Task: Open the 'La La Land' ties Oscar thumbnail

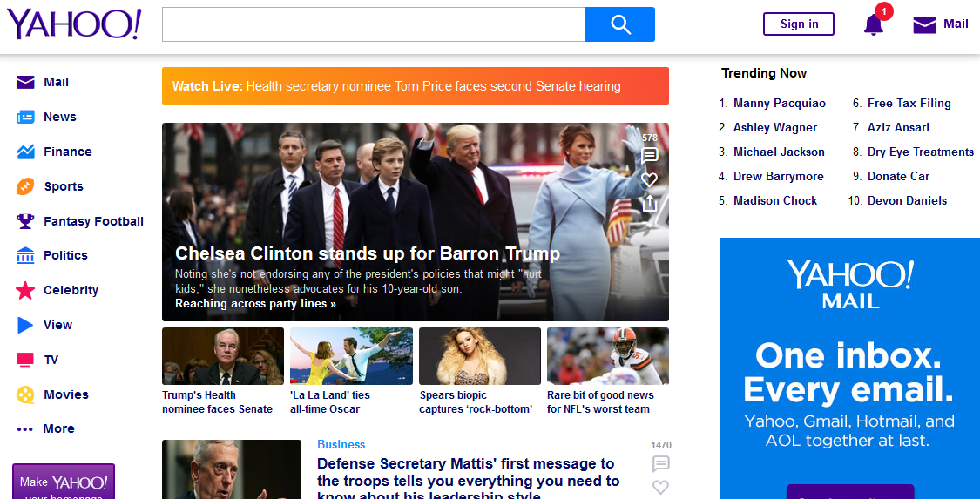Action: pos(351,356)
